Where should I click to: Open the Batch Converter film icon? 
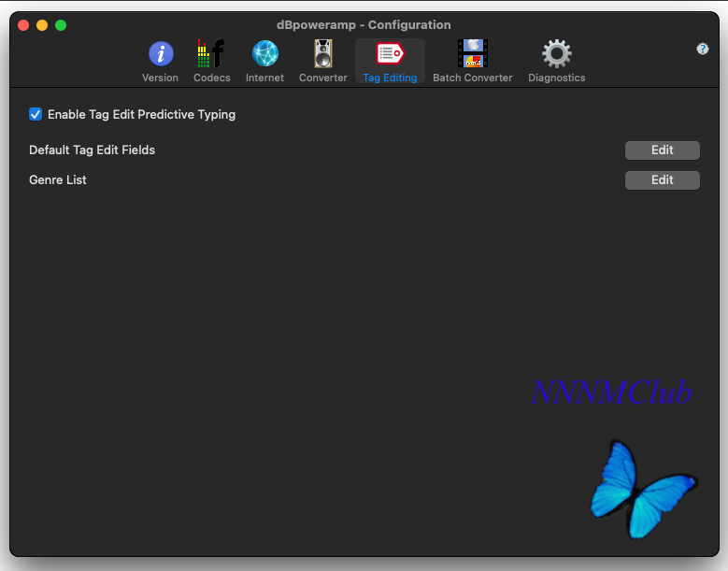(473, 53)
